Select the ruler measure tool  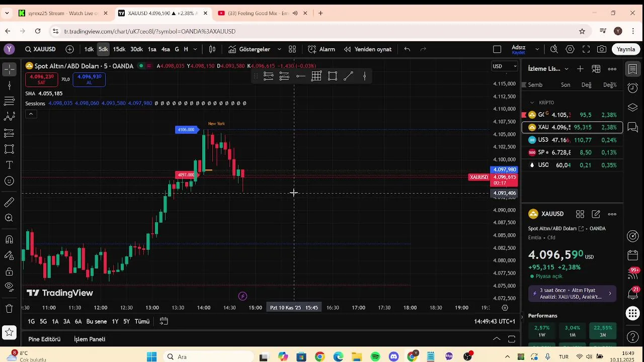pyautogui.click(x=9, y=202)
